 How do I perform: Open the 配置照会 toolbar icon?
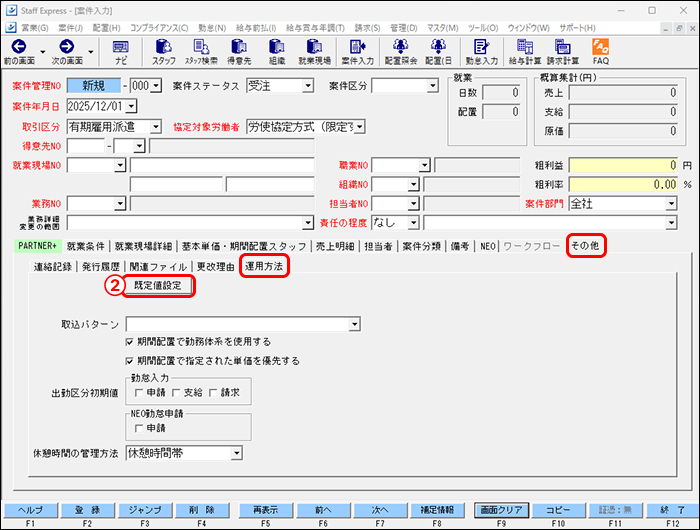coord(400,52)
